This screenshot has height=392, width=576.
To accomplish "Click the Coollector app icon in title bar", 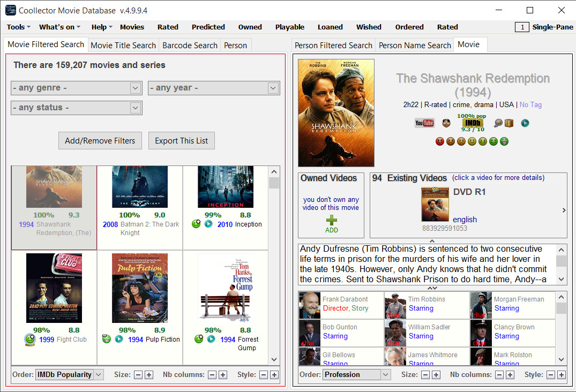I will pyautogui.click(x=10, y=10).
